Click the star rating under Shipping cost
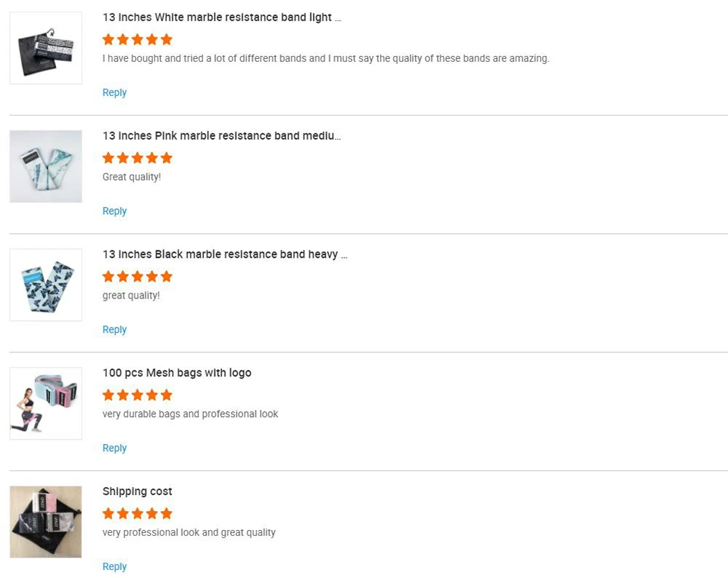Viewport: 728px width, 578px height. [x=138, y=514]
